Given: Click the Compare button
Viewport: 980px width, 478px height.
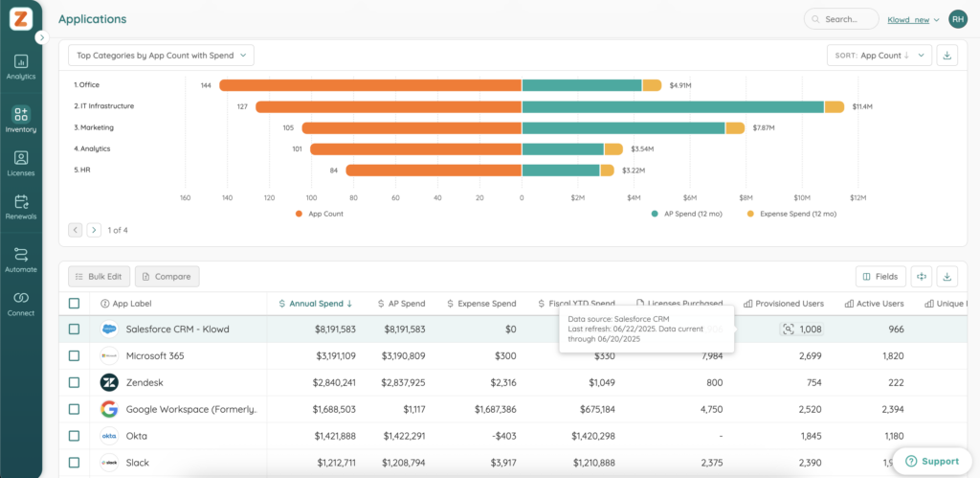Looking at the screenshot, I should (x=167, y=277).
